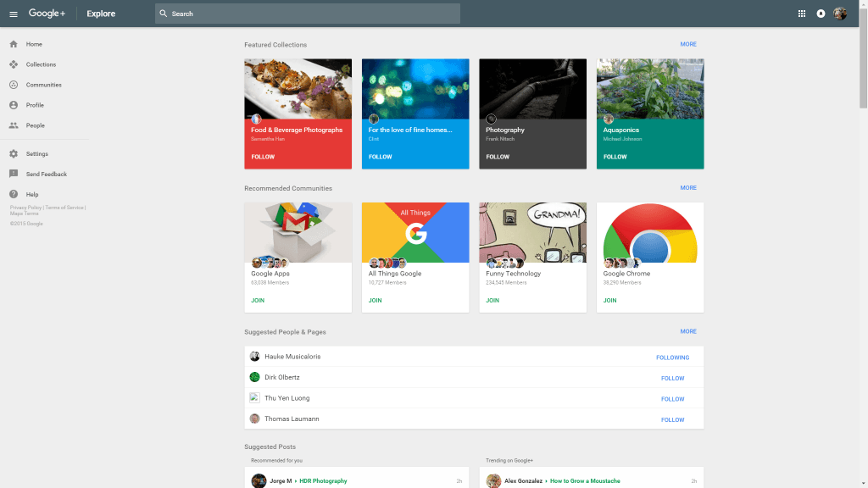Click the Home icon in sidebar

click(14, 44)
